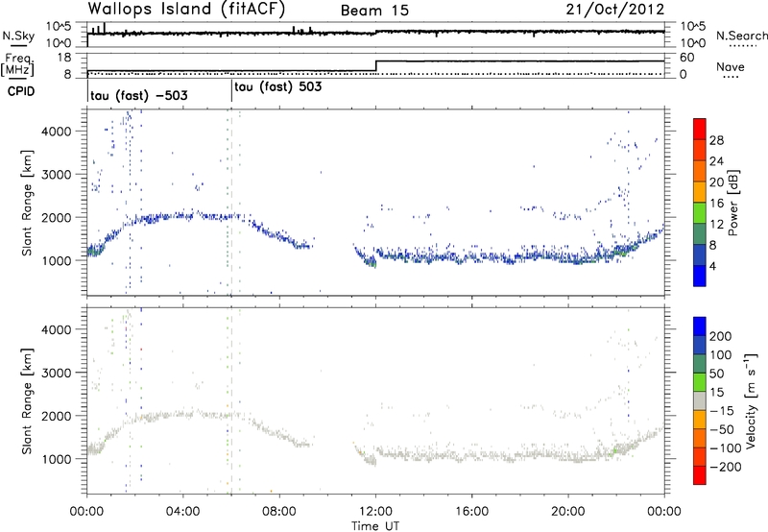Image resolution: width=768 pixels, height=532 pixels.
Task: Click the "20:00" time tick label
Action: [568, 512]
